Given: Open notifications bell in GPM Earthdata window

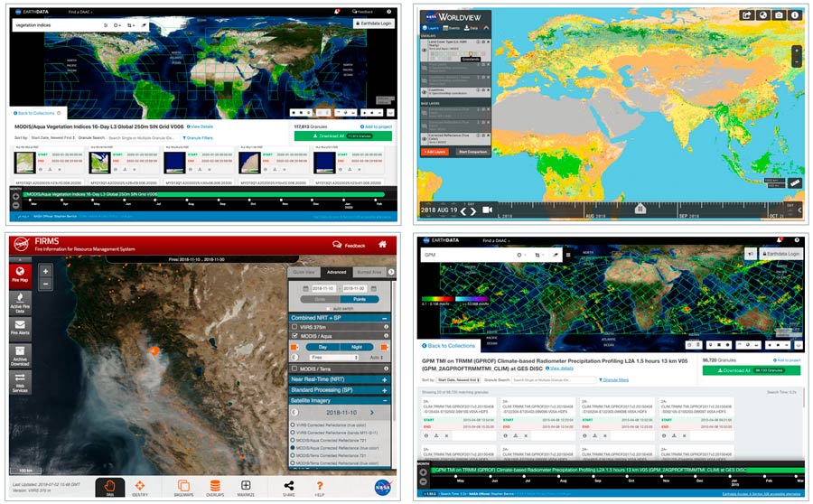Looking at the screenshot, I should (x=779, y=240).
